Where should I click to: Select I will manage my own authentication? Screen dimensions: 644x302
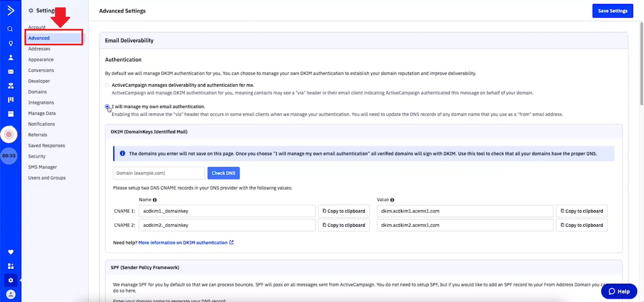(107, 106)
